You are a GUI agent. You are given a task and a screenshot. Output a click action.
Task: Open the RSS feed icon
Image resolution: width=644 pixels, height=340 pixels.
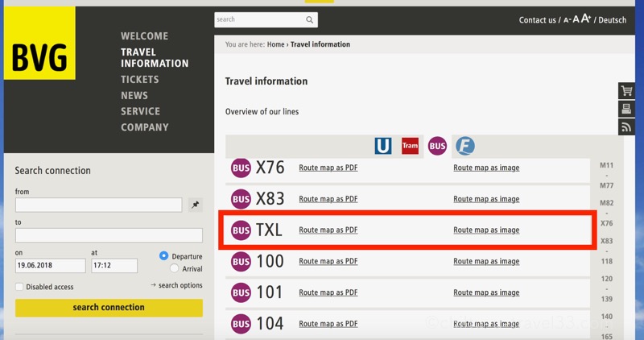[x=626, y=127]
